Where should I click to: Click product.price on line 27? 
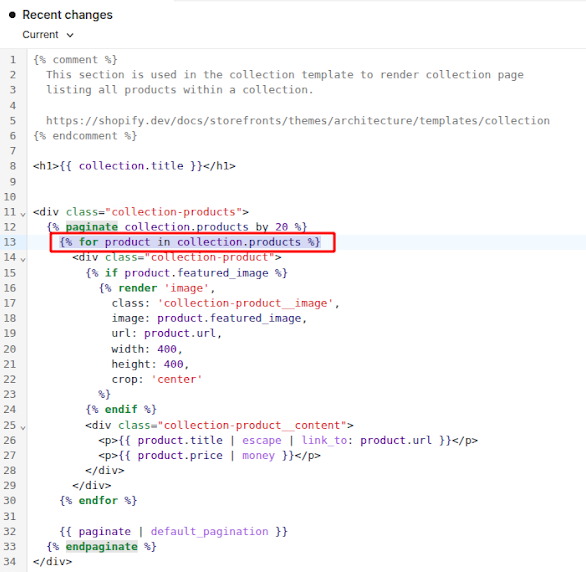click(180, 455)
